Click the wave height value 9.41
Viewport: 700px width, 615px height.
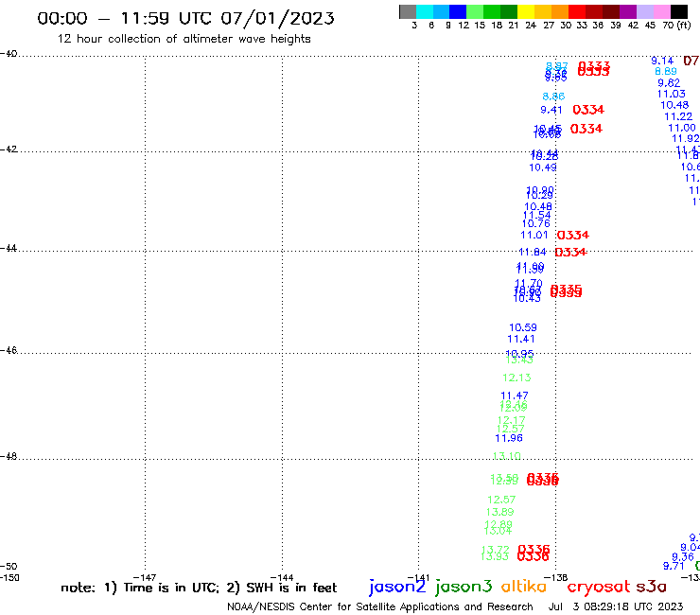pos(551,110)
